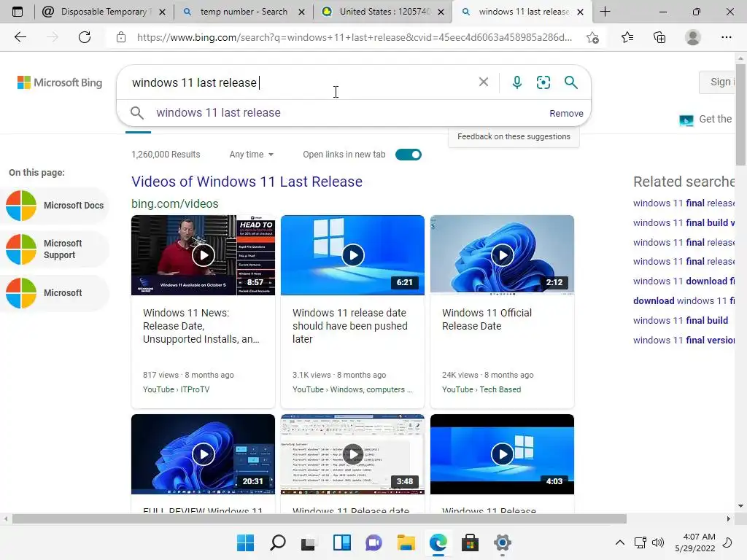Add this page to favorites star icon
This screenshot has height=560, width=747.
[x=592, y=37]
